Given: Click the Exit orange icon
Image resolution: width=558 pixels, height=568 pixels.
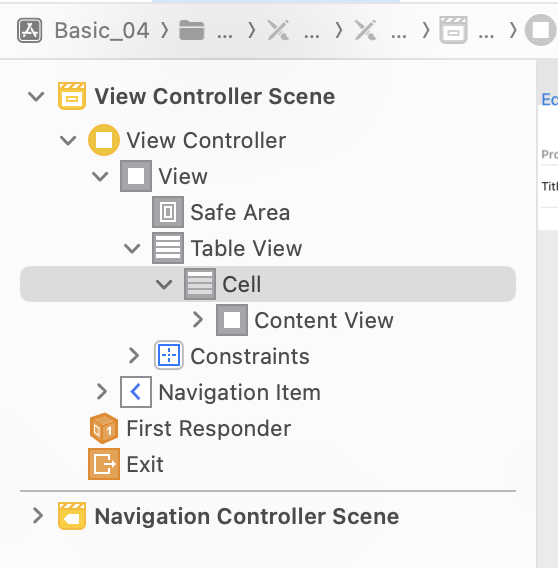Looking at the screenshot, I should pos(104,464).
